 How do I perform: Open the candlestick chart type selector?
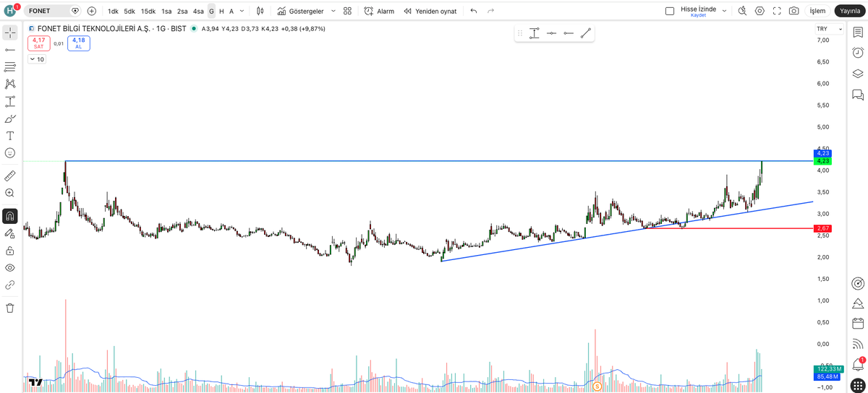(x=260, y=11)
